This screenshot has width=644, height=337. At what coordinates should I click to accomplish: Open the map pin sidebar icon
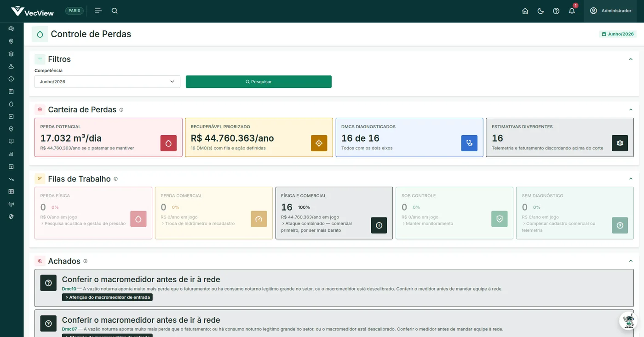pos(11,41)
